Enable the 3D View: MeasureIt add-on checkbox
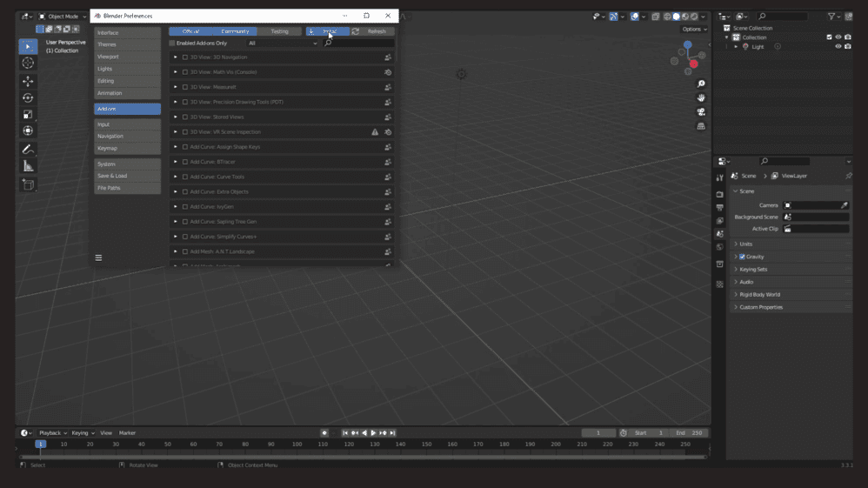 (185, 87)
